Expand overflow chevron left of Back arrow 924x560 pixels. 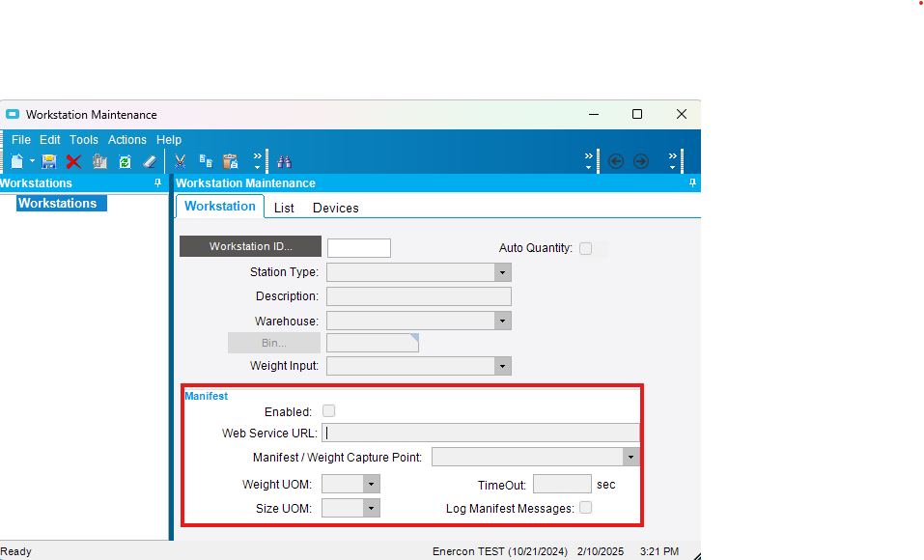(588, 161)
